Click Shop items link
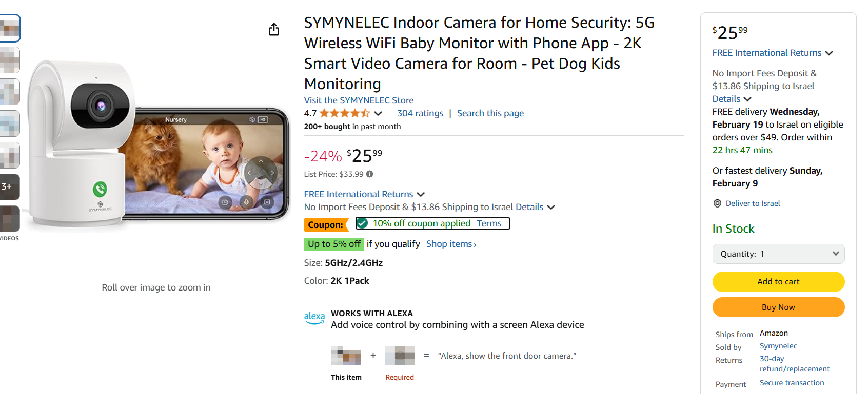The image size is (868, 394). coord(451,244)
